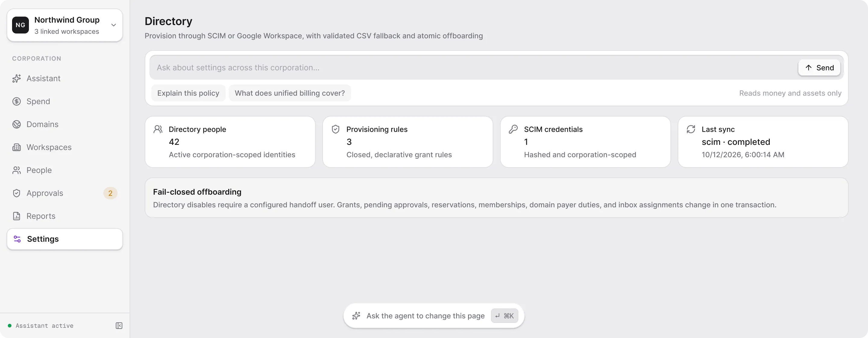Image resolution: width=868 pixels, height=338 pixels.
Task: Click the Reads money and assets only note
Action: click(790, 94)
